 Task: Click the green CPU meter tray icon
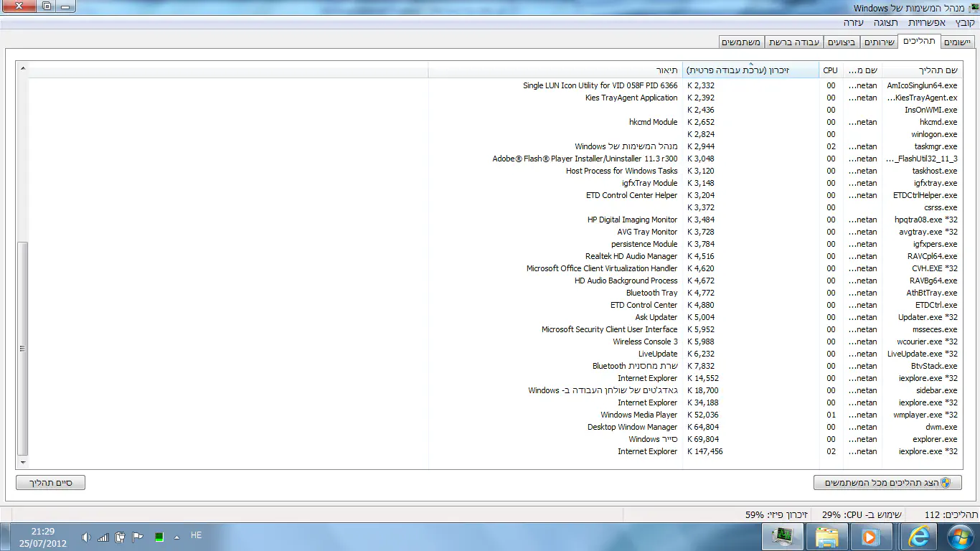(159, 537)
